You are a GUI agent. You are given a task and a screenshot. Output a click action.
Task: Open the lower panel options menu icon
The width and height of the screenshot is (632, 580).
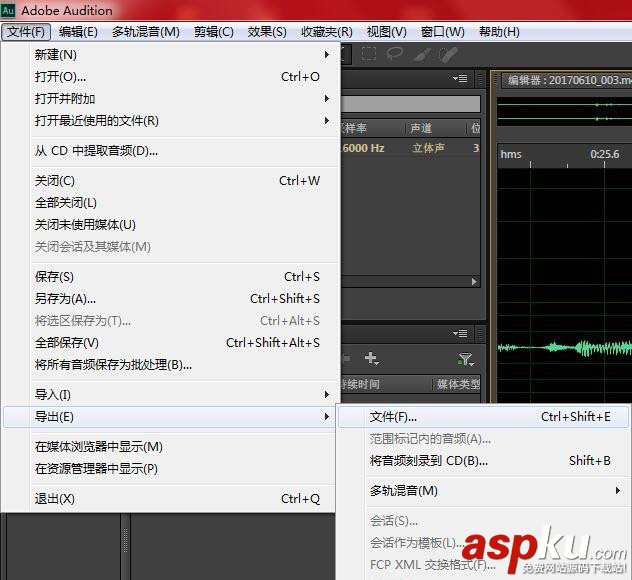click(460, 333)
